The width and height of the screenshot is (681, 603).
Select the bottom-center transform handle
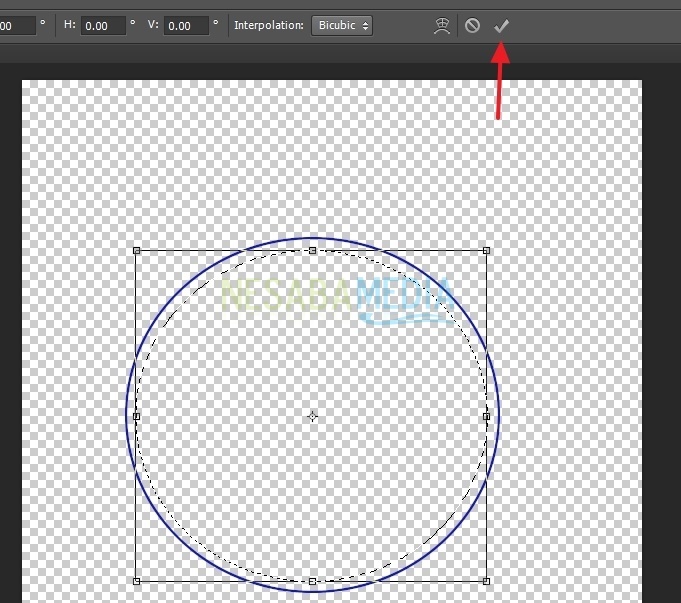click(x=312, y=581)
